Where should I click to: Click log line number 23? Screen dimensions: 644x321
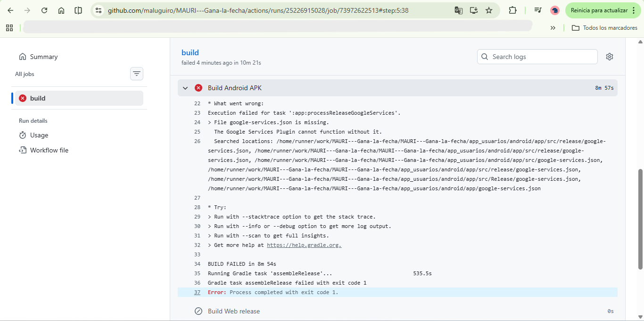197,113
